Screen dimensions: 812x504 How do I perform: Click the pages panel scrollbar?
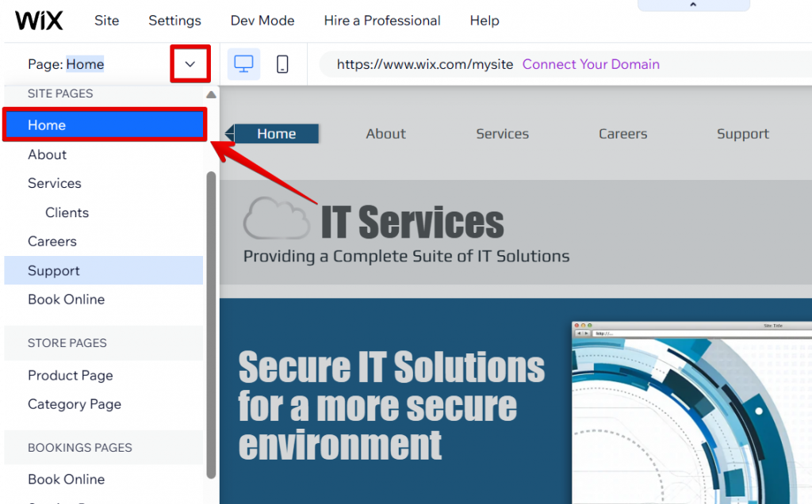coord(211,317)
